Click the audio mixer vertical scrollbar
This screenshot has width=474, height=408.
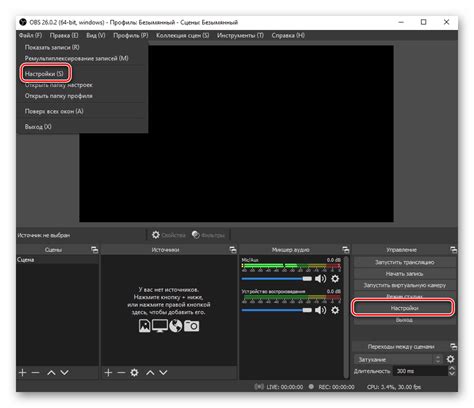pos(346,317)
